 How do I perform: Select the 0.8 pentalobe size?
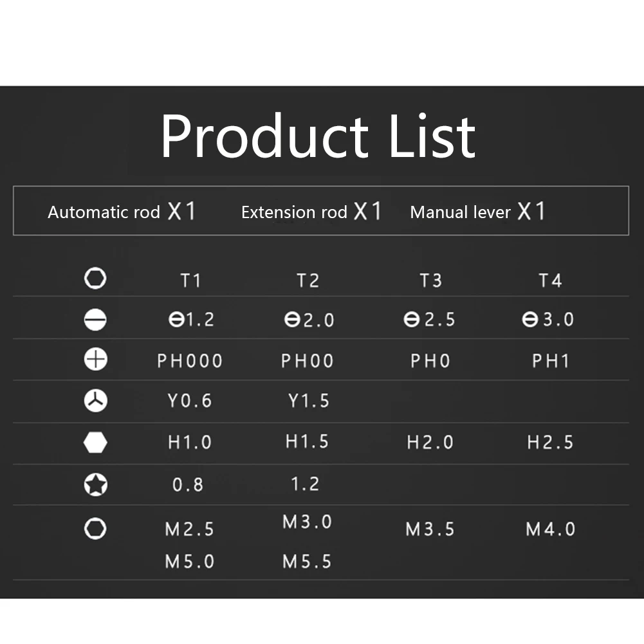[188, 485]
